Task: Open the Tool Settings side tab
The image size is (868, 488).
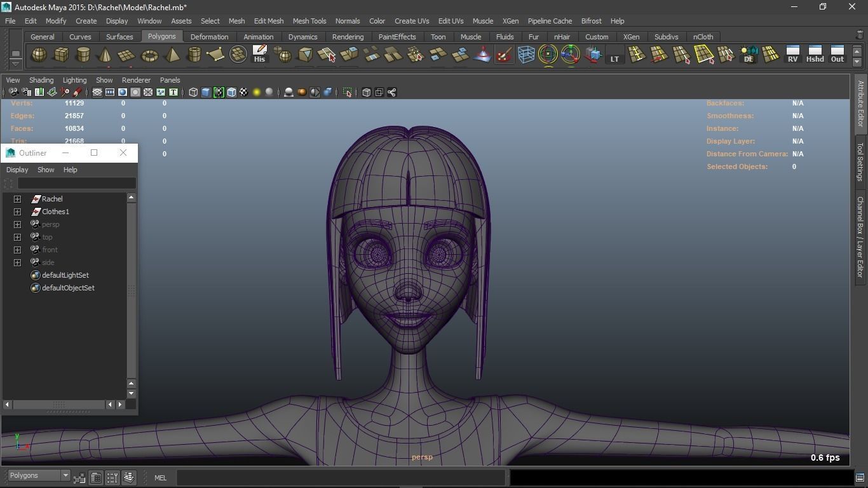Action: 860,162
